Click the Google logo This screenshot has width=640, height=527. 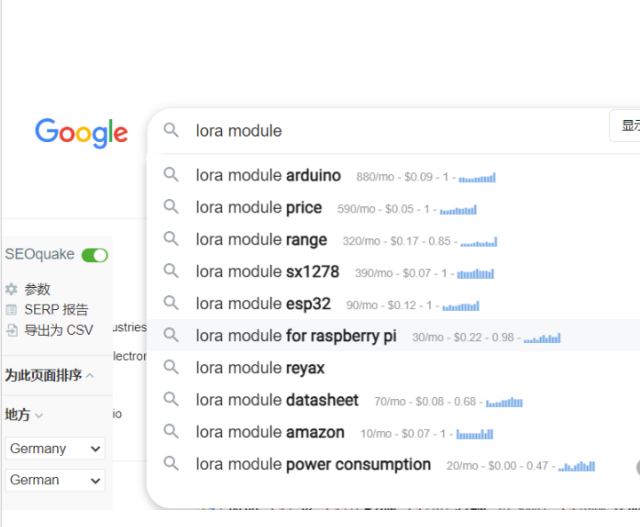point(81,132)
